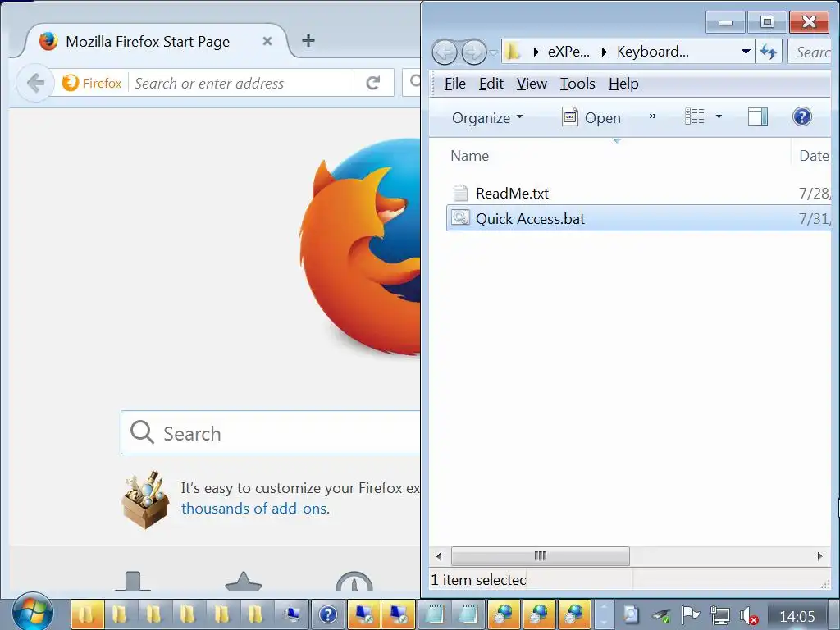
Task: Open the File menu in Explorer
Action: [454, 84]
